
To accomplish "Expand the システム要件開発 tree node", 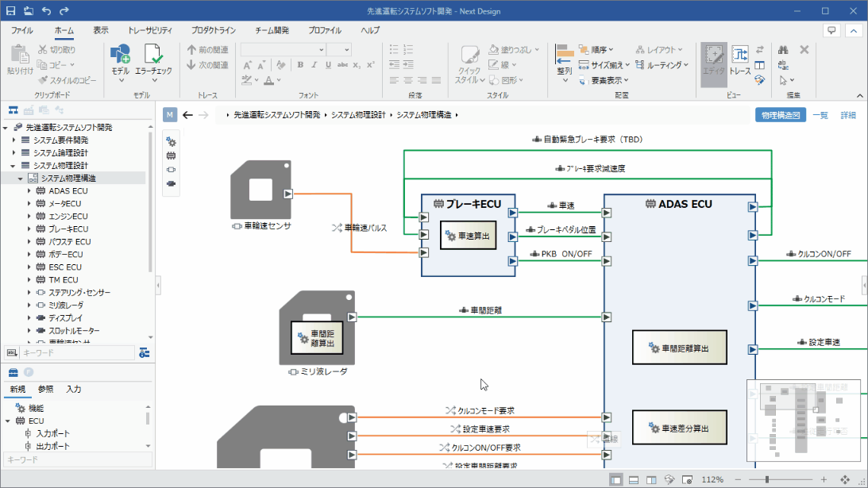I will [14, 140].
